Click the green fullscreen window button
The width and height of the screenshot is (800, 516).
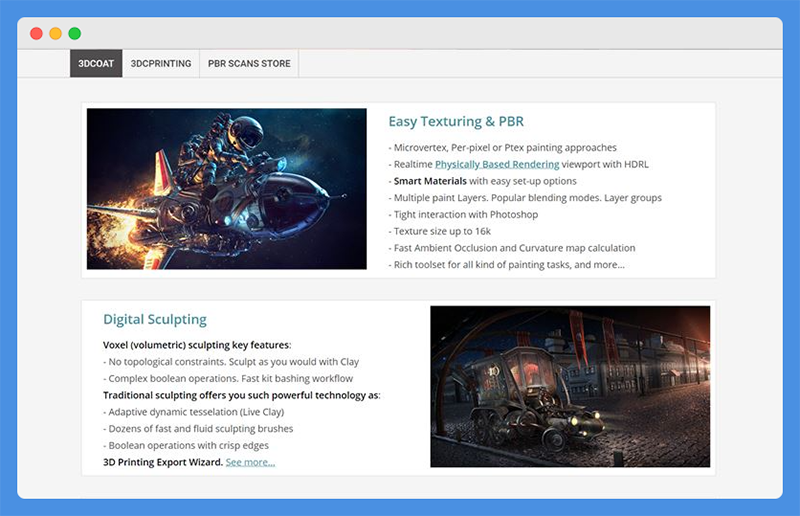tap(74, 34)
